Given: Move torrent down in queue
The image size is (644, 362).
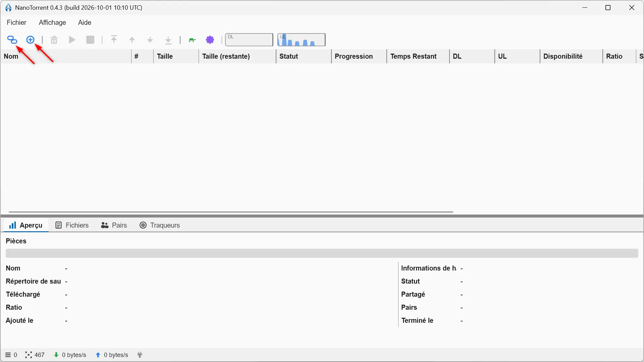Looking at the screenshot, I should [150, 40].
